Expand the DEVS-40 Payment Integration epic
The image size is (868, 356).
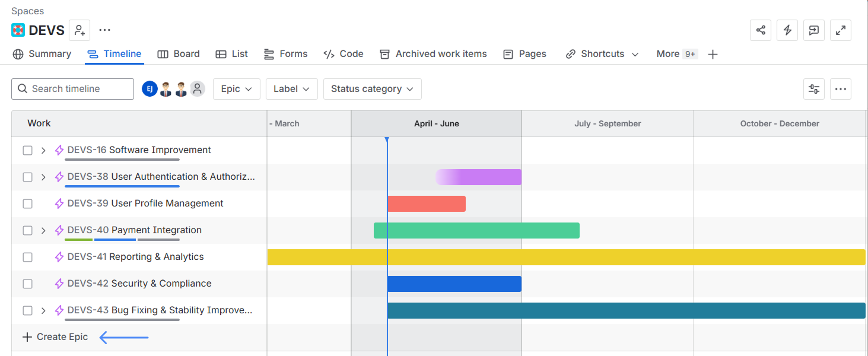(x=43, y=230)
